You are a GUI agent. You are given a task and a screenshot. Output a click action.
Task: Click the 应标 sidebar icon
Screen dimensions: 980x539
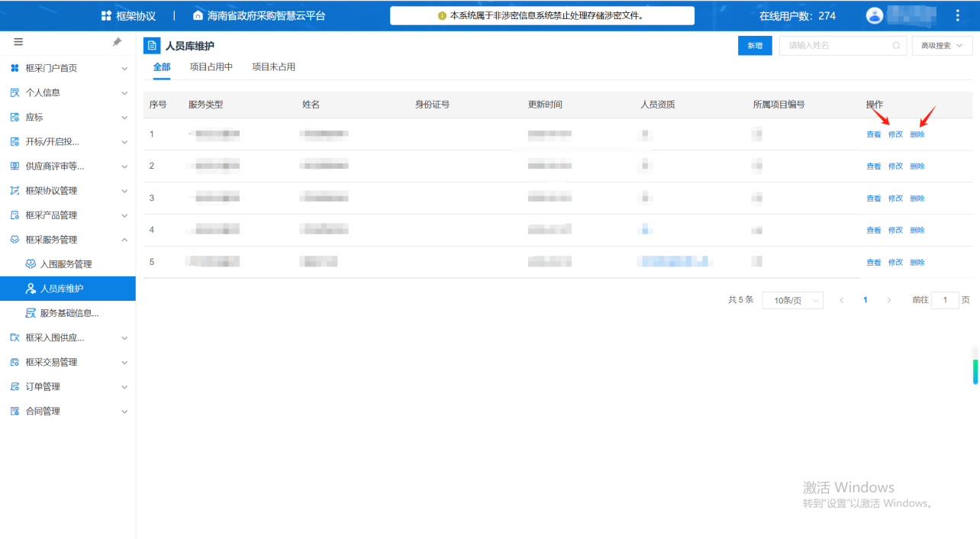click(x=15, y=118)
